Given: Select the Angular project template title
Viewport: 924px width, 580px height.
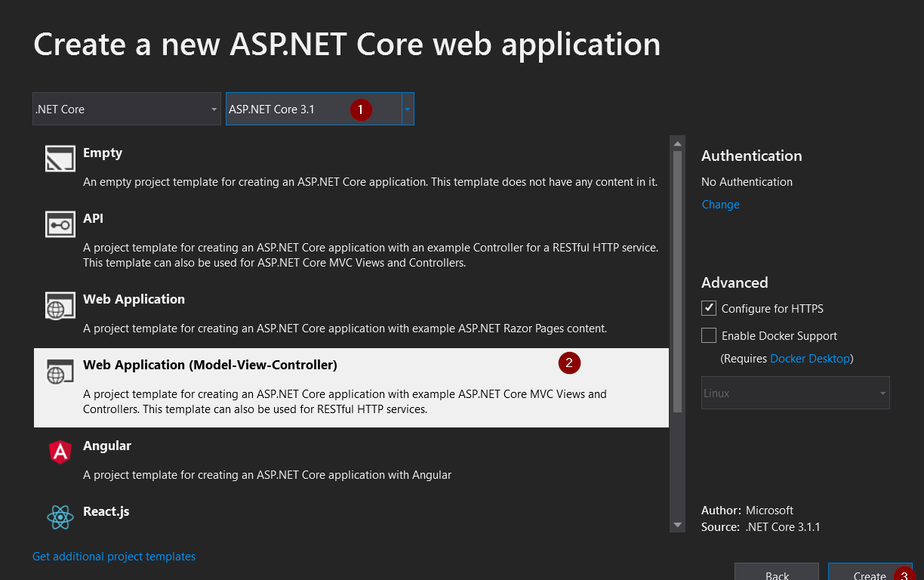Looking at the screenshot, I should [x=107, y=446].
